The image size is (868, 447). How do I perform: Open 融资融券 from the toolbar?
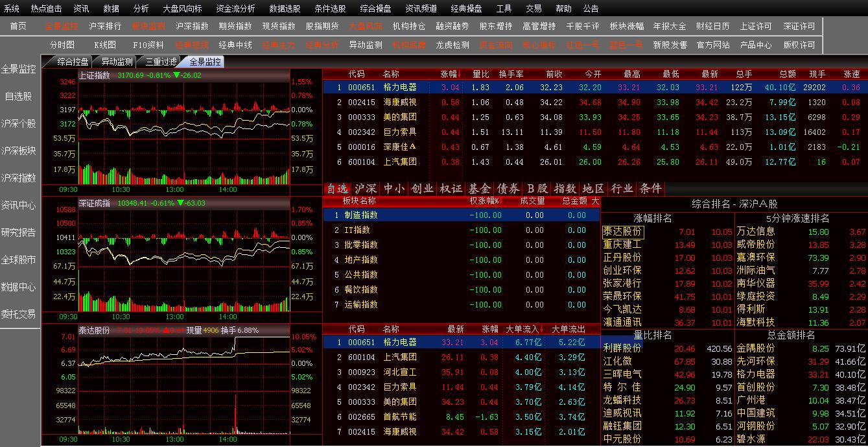pos(452,26)
